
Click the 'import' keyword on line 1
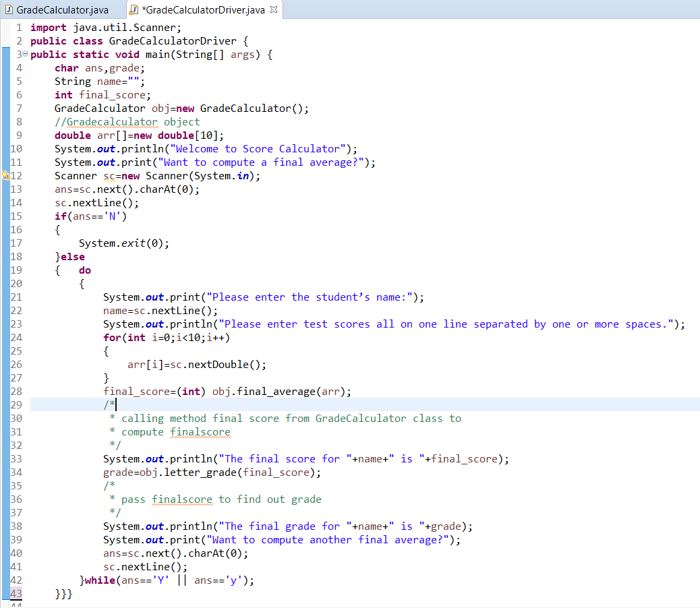click(48, 28)
